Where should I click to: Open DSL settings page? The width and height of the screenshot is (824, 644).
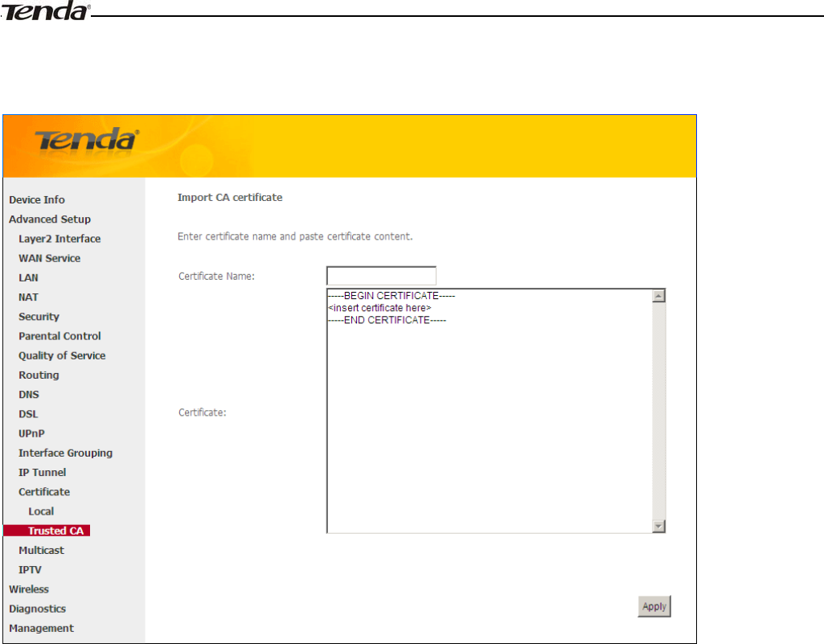click(x=28, y=414)
